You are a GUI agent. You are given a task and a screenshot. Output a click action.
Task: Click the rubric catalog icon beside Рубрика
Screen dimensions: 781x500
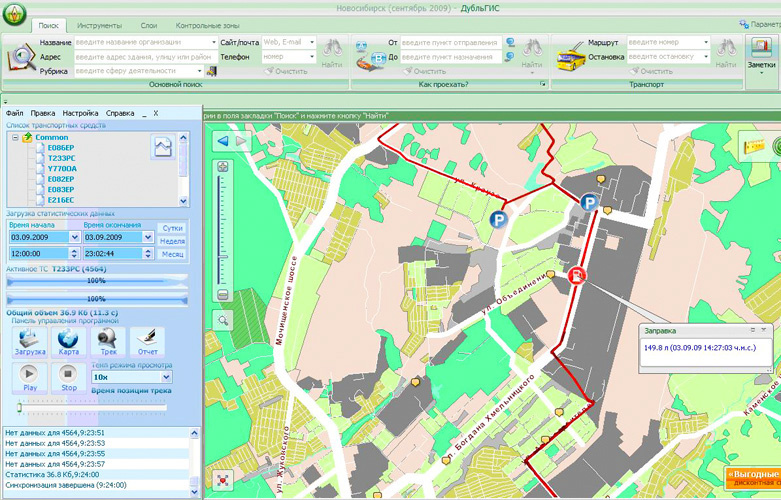click(212, 71)
